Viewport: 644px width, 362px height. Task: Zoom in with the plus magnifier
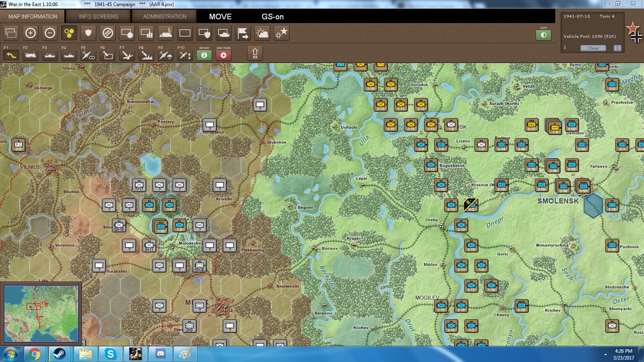[31, 33]
